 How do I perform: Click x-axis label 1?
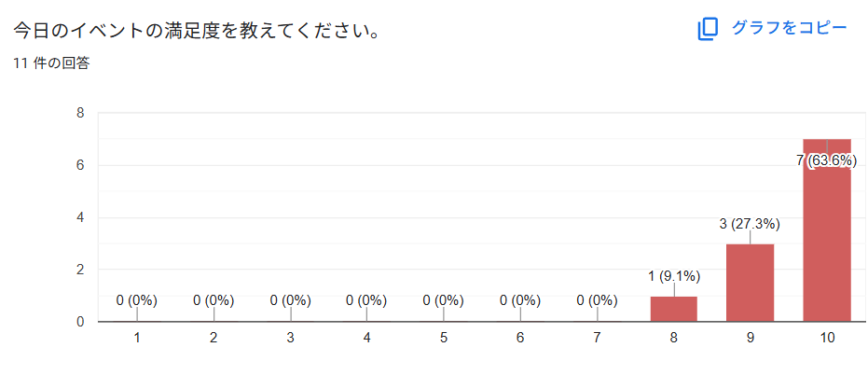pos(137,338)
